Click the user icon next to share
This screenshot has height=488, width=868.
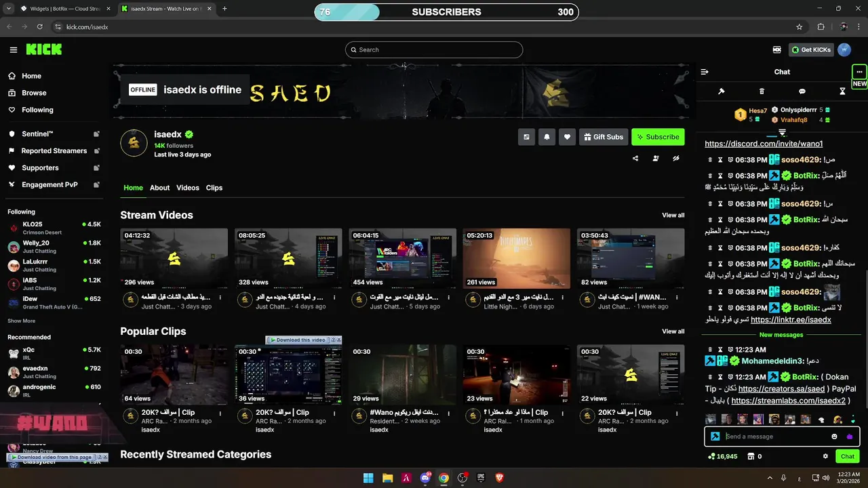[x=656, y=159]
